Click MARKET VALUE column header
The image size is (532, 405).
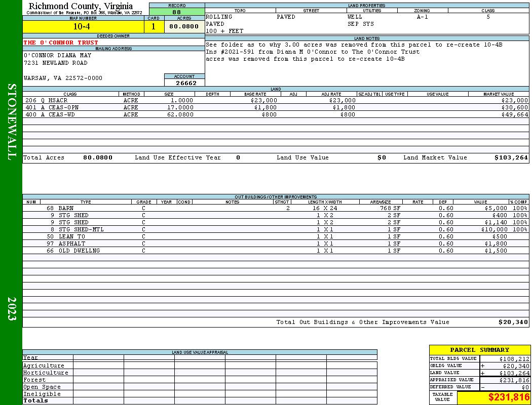click(499, 94)
